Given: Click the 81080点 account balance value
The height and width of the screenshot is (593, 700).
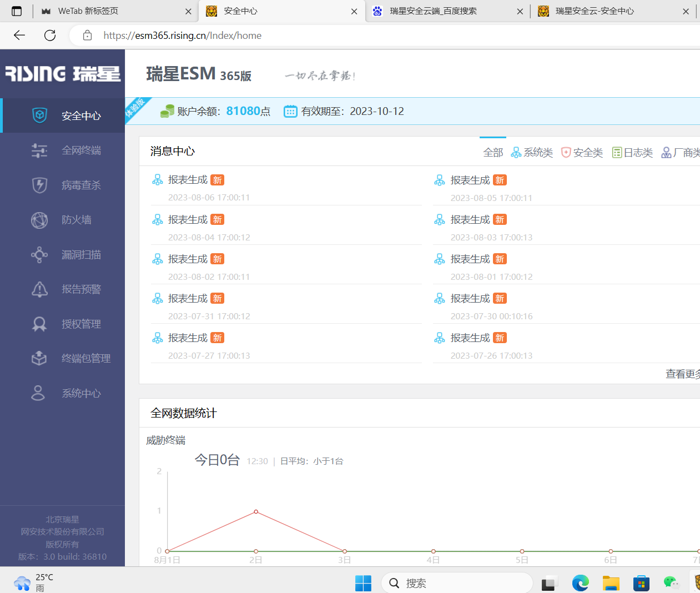Looking at the screenshot, I should click(x=248, y=111).
